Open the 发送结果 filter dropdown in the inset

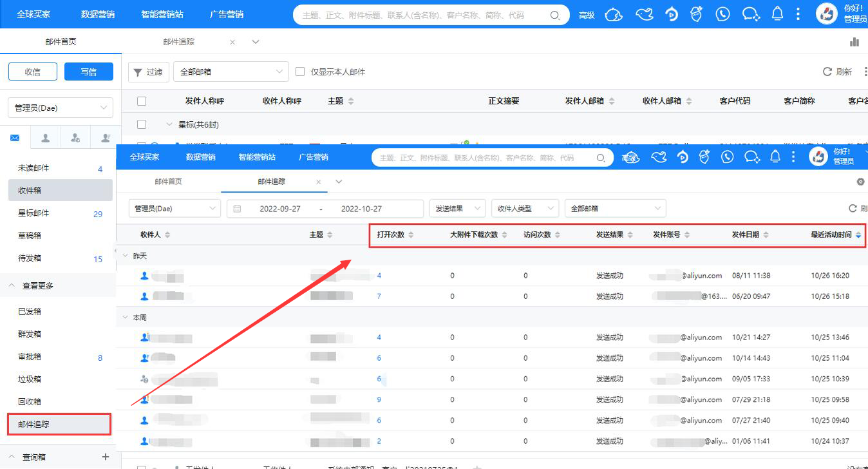point(458,209)
